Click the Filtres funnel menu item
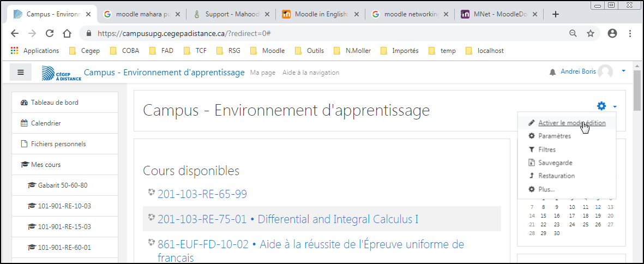 [546, 149]
